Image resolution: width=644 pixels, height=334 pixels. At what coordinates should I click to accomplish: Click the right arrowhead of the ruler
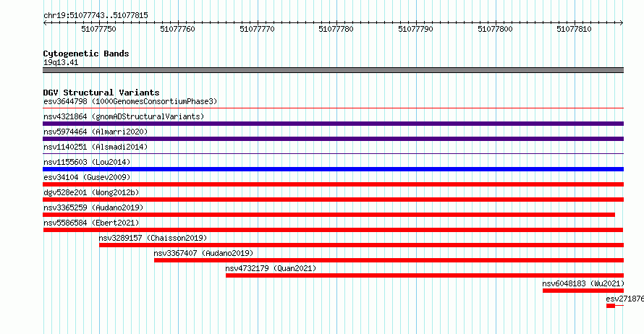point(622,23)
